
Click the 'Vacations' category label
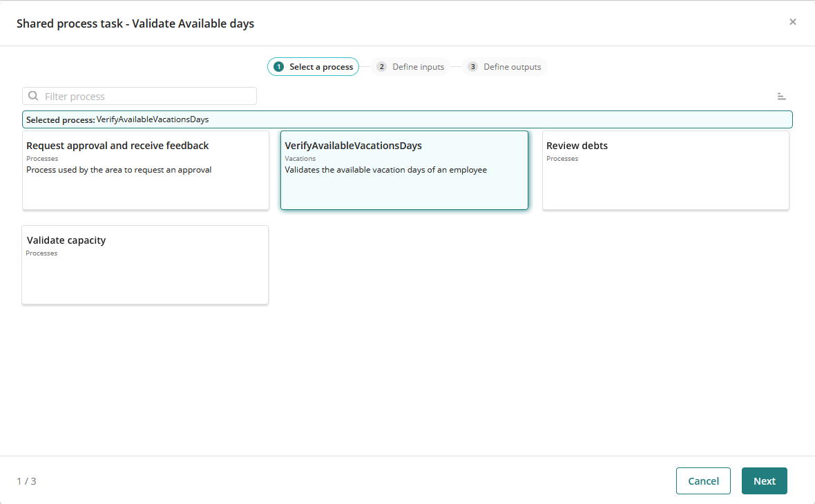300,159
